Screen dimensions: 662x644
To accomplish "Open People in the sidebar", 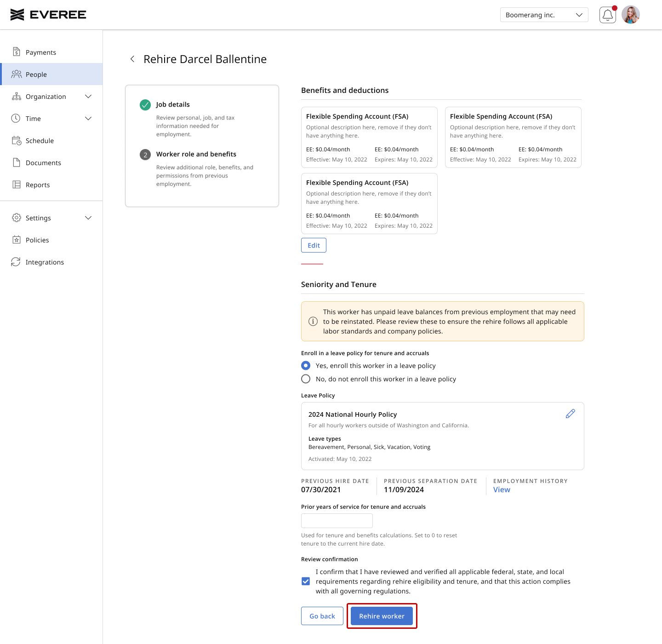I will tap(51, 74).
